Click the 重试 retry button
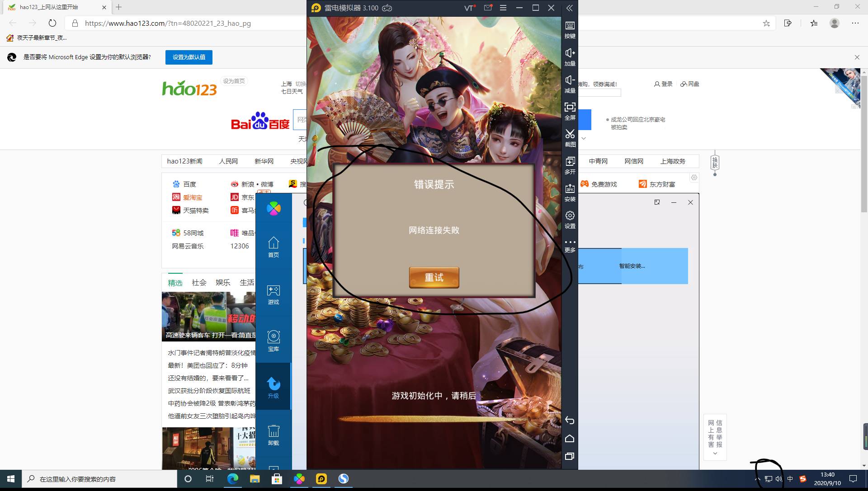The width and height of the screenshot is (868, 491). (x=434, y=277)
